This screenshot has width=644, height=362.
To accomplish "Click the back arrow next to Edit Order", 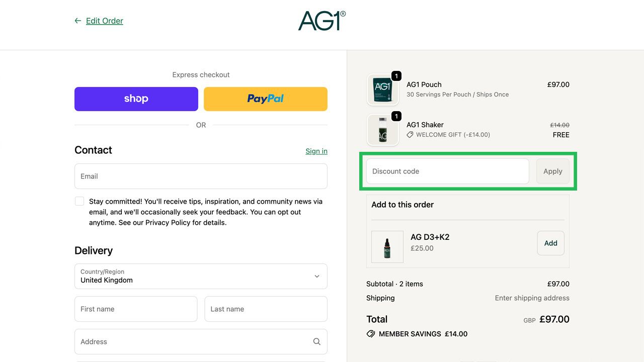I will [x=76, y=21].
